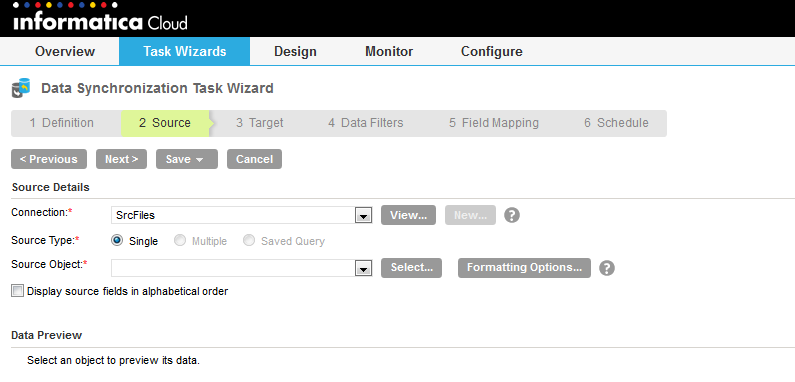Screen dimensions: 795x382
Task: Cancel the task wizard
Action: click(x=255, y=159)
